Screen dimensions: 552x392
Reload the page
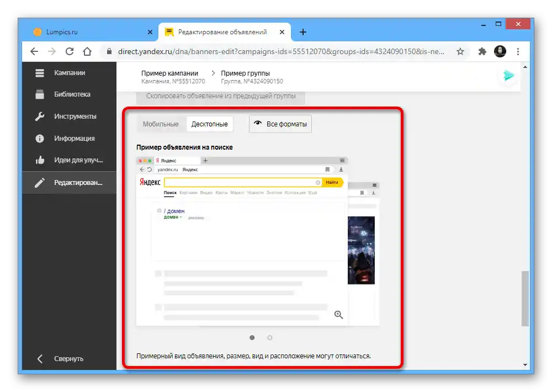click(70, 51)
